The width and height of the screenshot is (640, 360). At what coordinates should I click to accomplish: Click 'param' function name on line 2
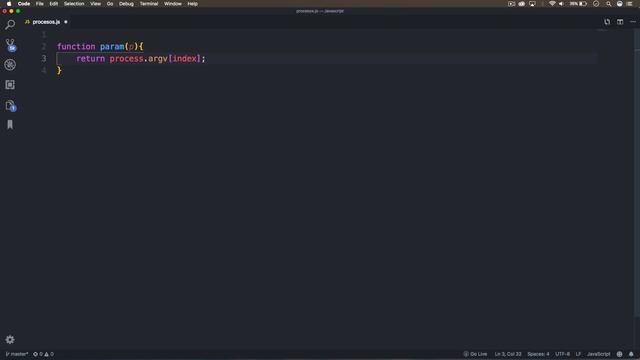(112, 47)
